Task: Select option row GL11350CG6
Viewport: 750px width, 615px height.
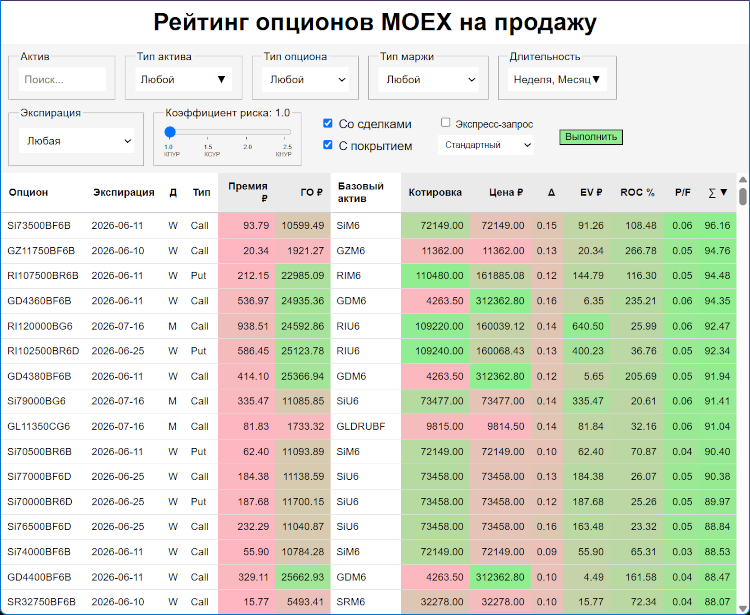Action: pyautogui.click(x=368, y=426)
